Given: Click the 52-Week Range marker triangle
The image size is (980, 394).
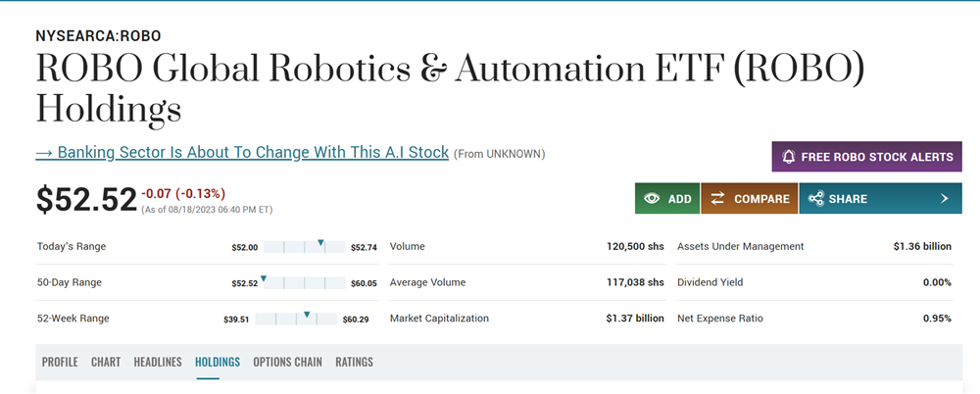Looking at the screenshot, I should 308,315.
